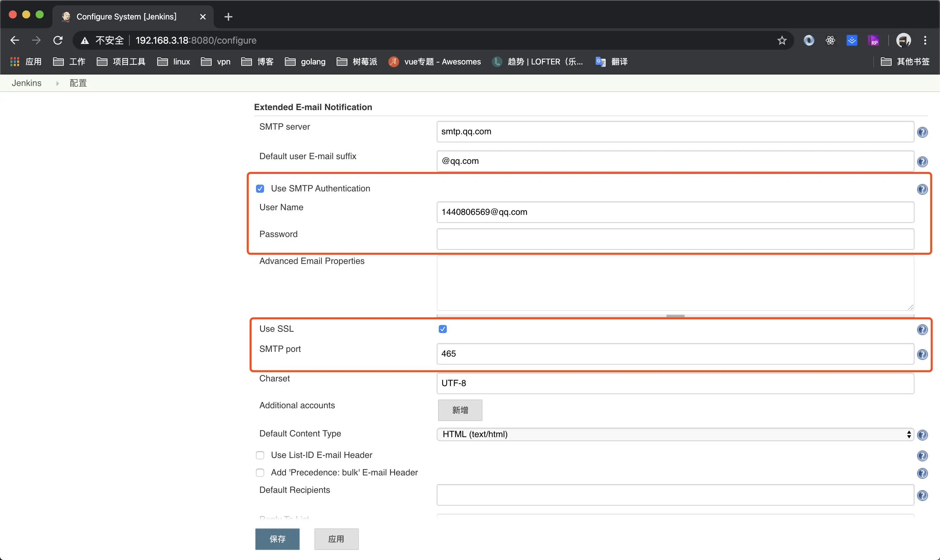Click help icon next to SMTP server field
The height and width of the screenshot is (560, 940).
tap(922, 132)
